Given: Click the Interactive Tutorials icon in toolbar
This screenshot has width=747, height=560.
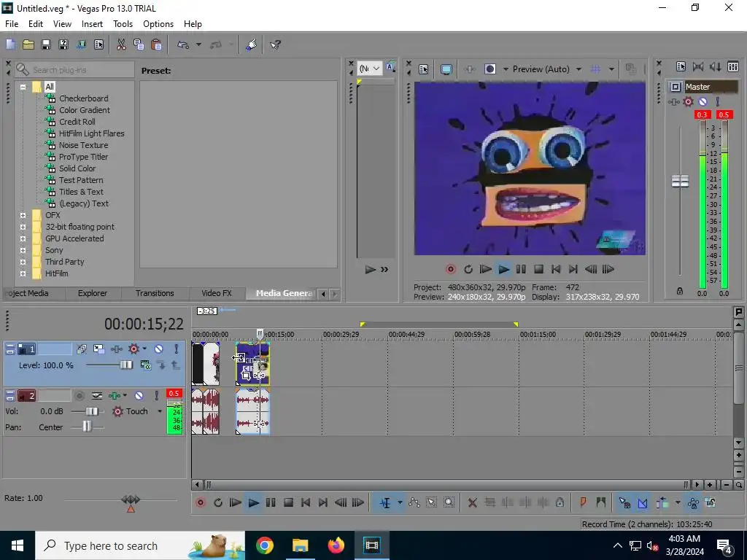Looking at the screenshot, I should [x=251, y=44].
